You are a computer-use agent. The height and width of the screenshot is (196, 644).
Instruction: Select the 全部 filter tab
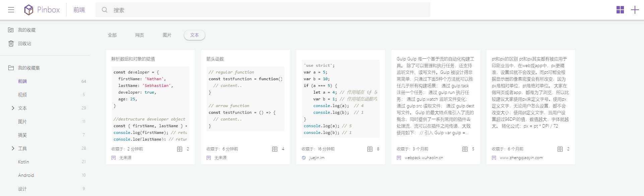click(x=112, y=35)
